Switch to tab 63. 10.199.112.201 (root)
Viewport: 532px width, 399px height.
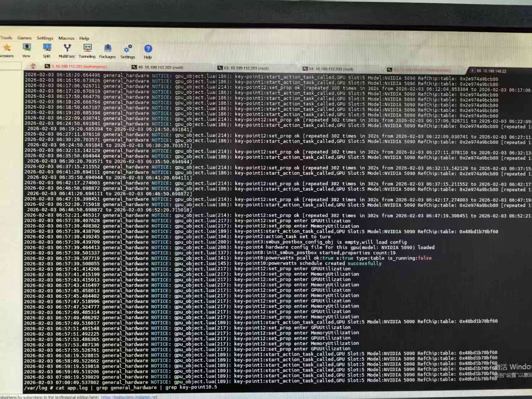pos(246,68)
